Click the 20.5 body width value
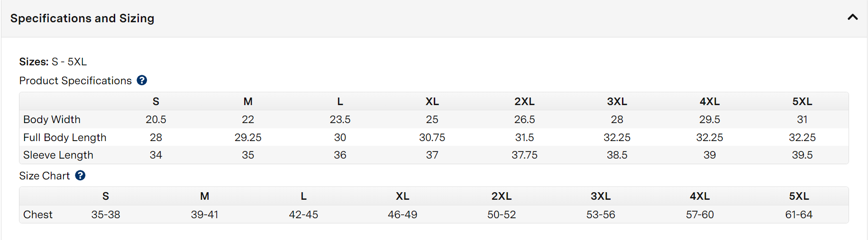Screen dimensions: 868x240 tap(156, 119)
